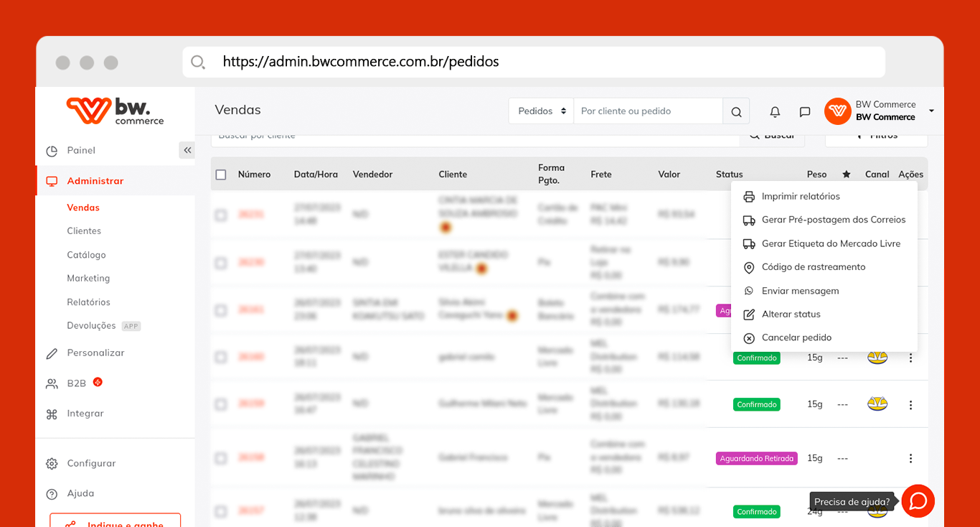This screenshot has width=980, height=527.
Task: Open notifications bell
Action: tap(775, 112)
